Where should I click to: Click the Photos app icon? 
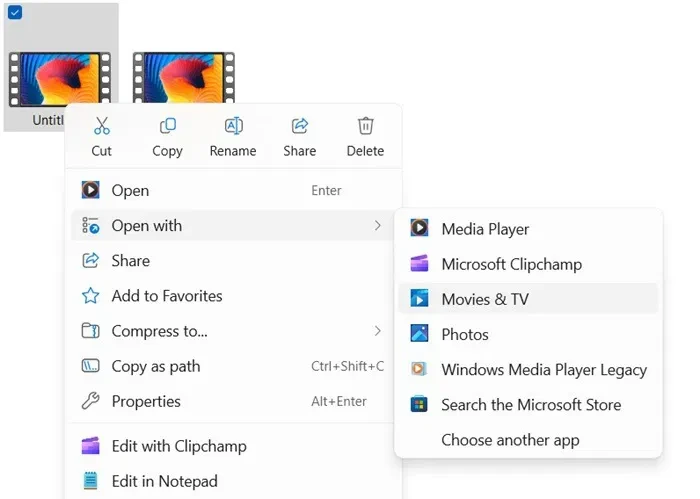point(419,333)
